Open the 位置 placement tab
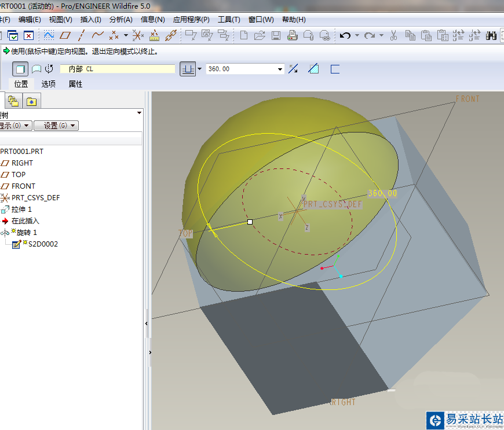This screenshot has height=430, width=504. pos(21,84)
